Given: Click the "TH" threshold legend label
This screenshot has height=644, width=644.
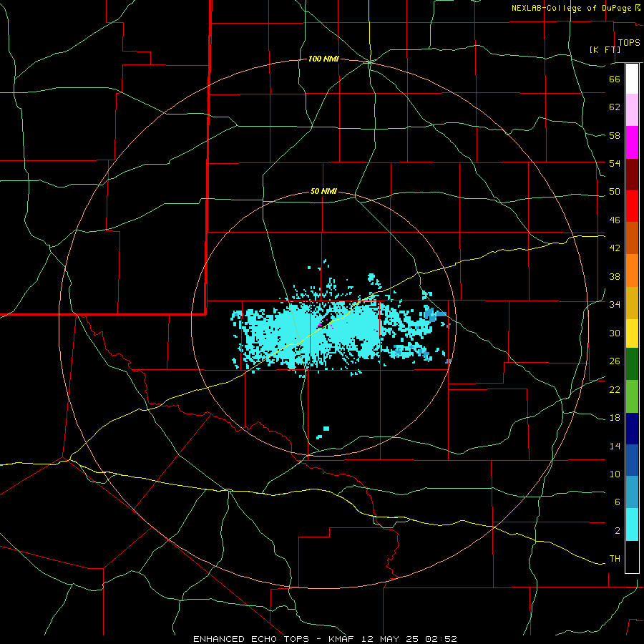Looking at the screenshot, I should click(615, 559).
